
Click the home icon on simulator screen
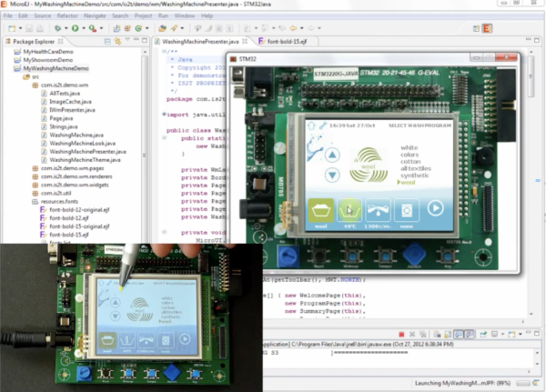tap(311, 126)
